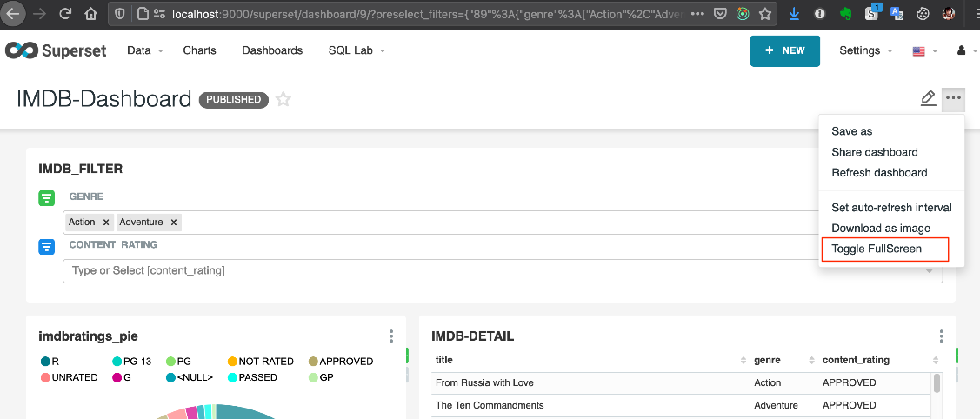
Task: Open the Data dropdown menu
Action: 144,50
